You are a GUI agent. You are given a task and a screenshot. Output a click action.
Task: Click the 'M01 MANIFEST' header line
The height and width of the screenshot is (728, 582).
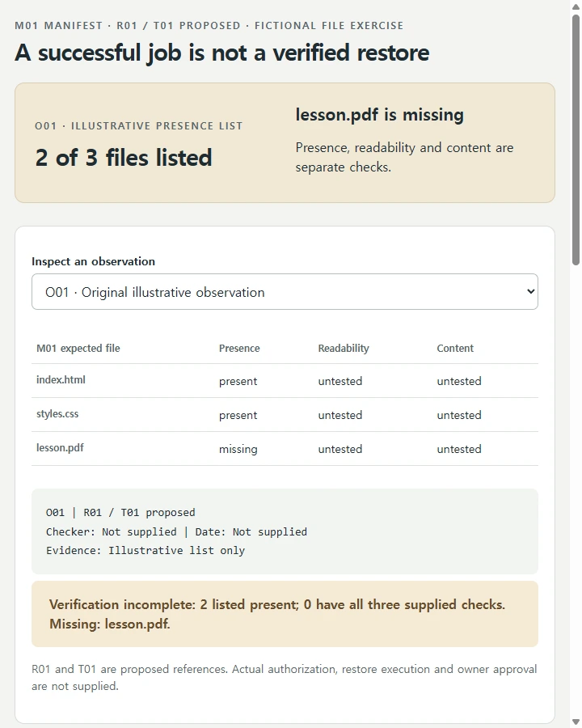[209, 26]
